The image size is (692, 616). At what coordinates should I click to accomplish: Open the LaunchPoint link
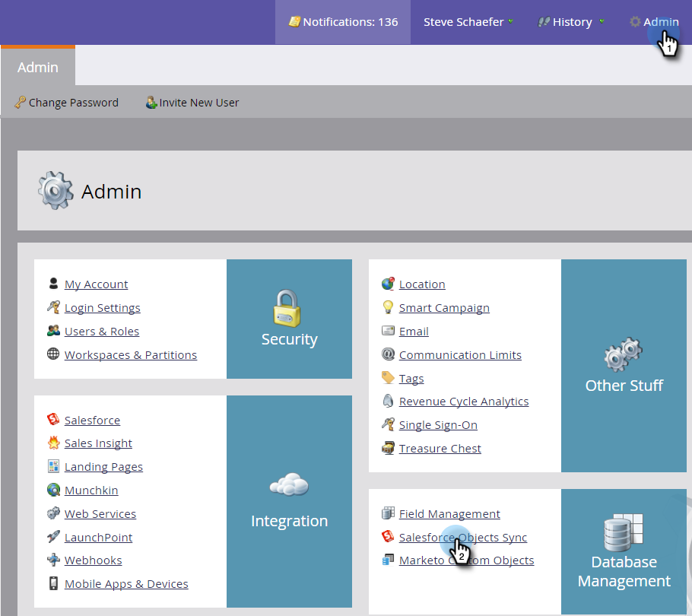click(x=98, y=538)
